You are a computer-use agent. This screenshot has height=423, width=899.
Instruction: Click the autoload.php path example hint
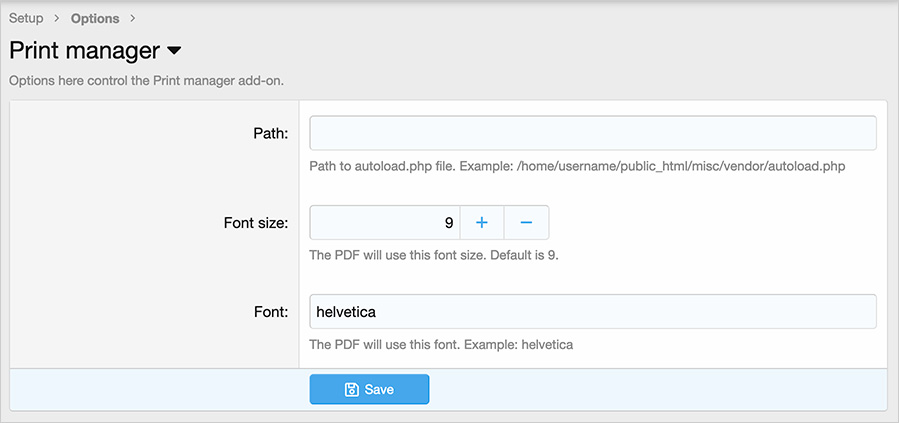pyautogui.click(x=577, y=166)
